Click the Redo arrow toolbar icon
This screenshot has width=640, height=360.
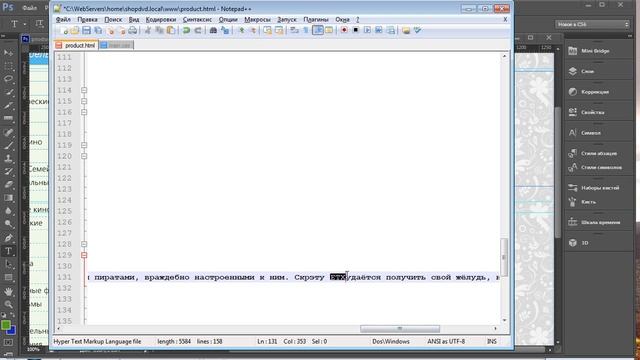pyautogui.click(x=198, y=30)
